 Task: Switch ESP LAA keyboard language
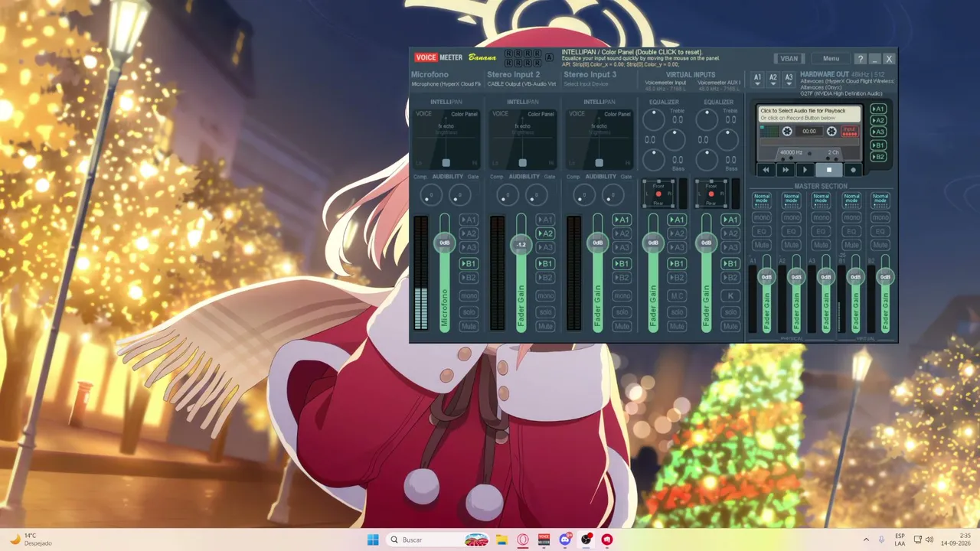900,540
